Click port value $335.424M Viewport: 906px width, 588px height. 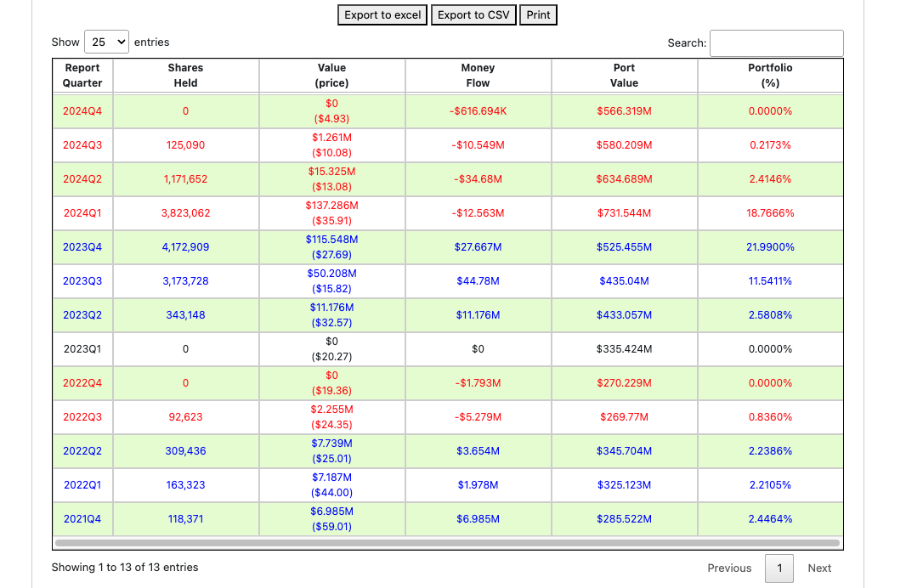tap(624, 349)
